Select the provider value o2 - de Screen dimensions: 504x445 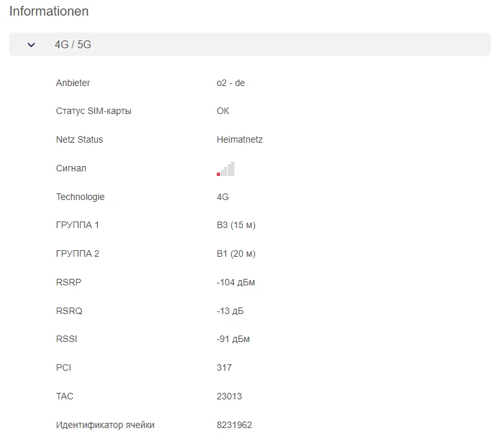[231, 83]
